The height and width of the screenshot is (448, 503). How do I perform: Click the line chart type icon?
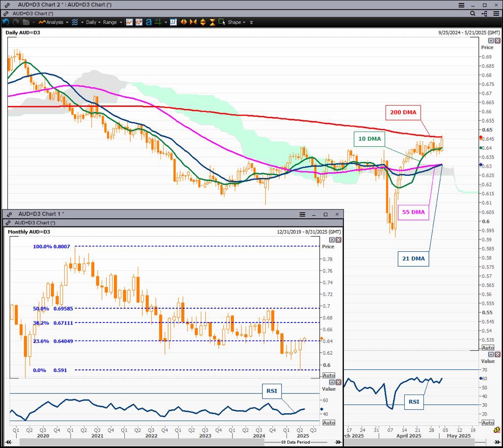(x=129, y=22)
